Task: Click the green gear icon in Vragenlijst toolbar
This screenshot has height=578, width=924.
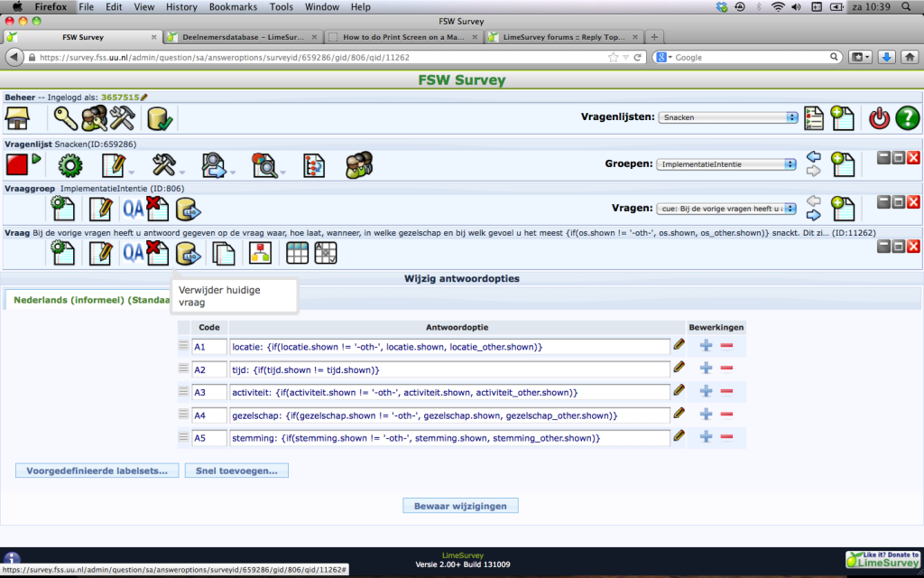Action: pos(70,164)
